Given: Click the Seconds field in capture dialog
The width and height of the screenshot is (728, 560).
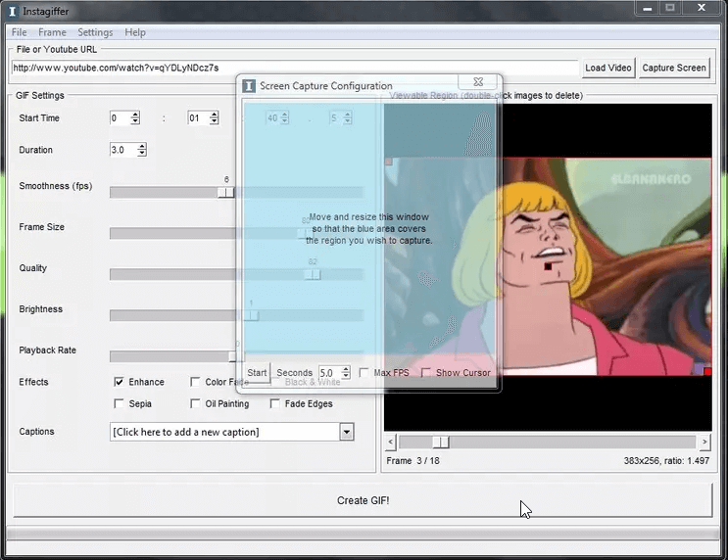Looking at the screenshot, I should 329,373.
